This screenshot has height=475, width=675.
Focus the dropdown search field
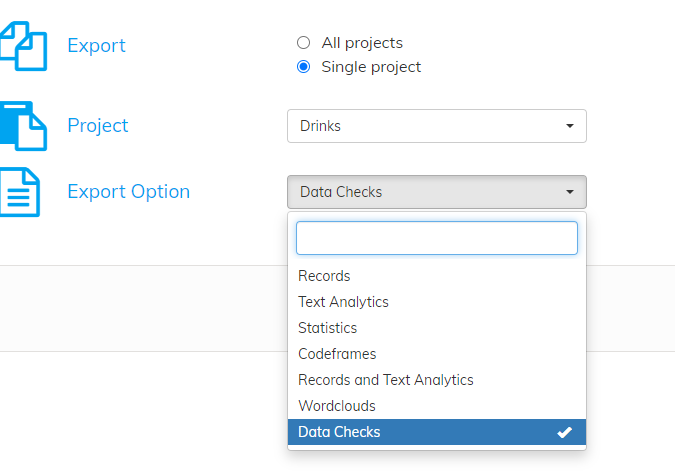coord(437,238)
